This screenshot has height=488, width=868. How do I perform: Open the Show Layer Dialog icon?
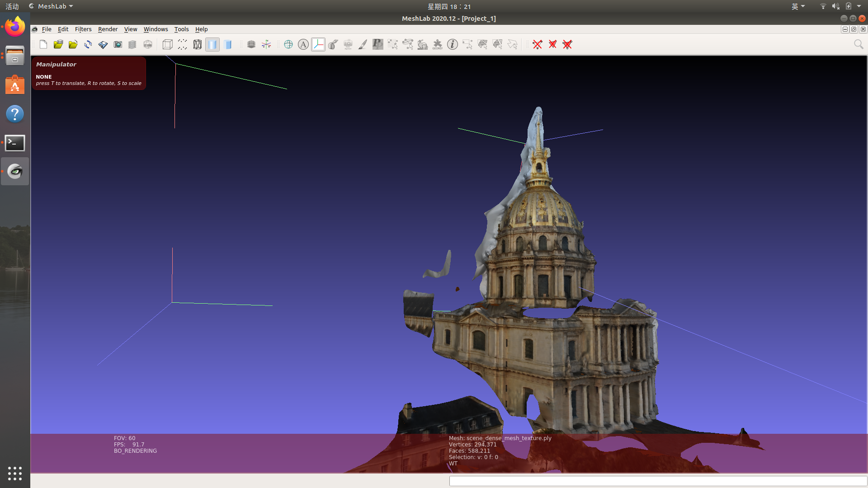[132, 44]
